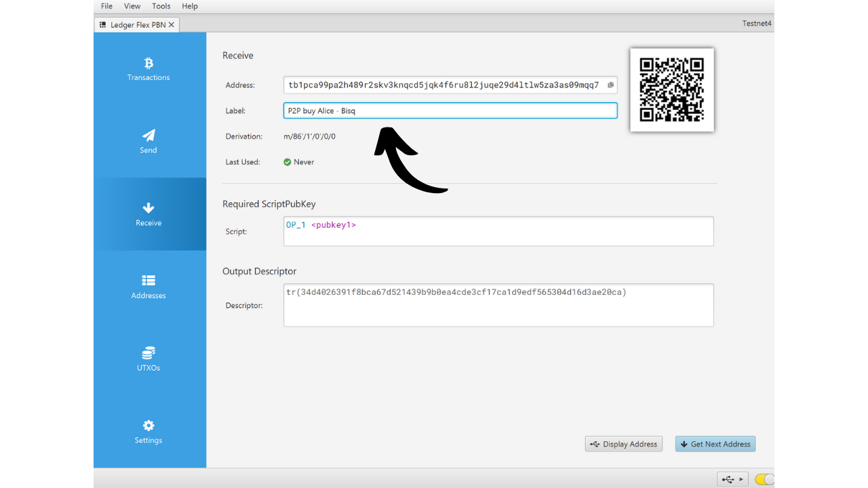This screenshot has width=868, height=488.
Task: Open the Tools menu
Action: pyautogui.click(x=161, y=6)
